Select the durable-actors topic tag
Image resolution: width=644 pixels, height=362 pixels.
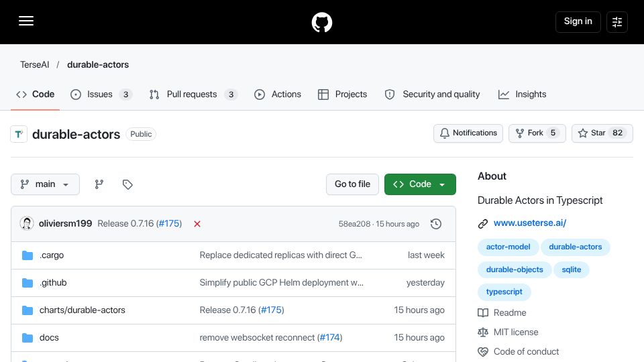tap(576, 247)
